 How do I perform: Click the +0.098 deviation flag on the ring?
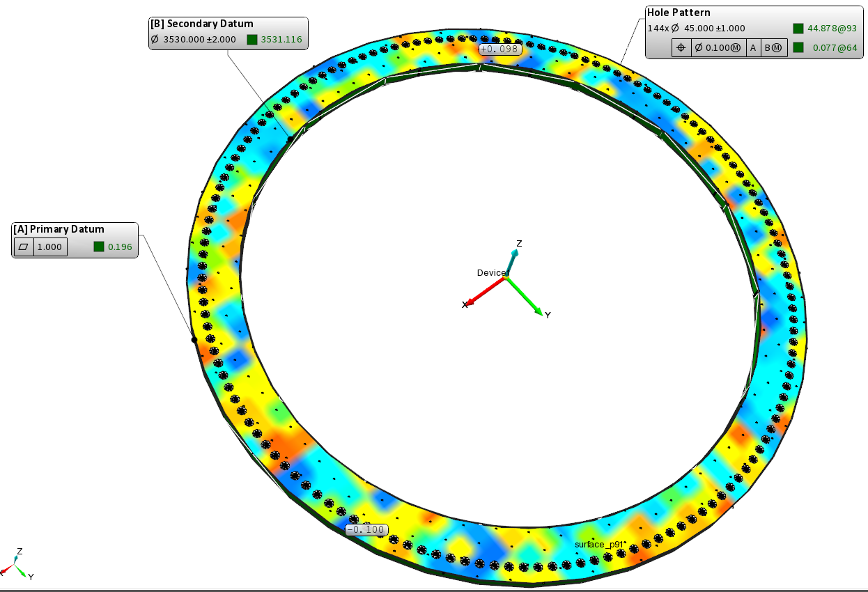(499, 49)
